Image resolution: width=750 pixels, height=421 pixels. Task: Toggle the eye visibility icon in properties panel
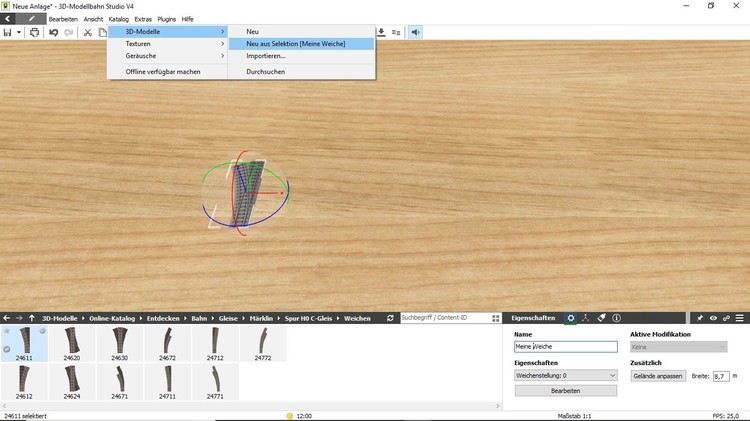coord(713,318)
